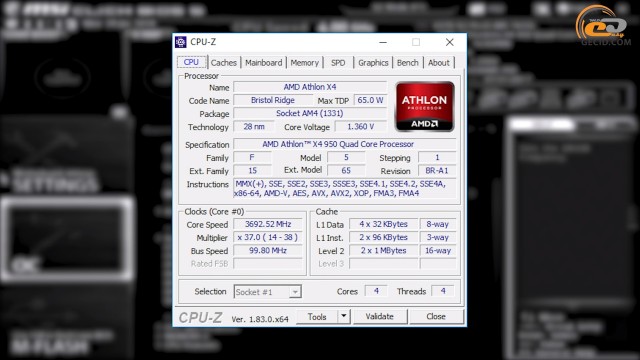The height and width of the screenshot is (360, 640).
Task: Click the version text 'Ver. 1.83.0.x64'
Action: (x=260, y=319)
